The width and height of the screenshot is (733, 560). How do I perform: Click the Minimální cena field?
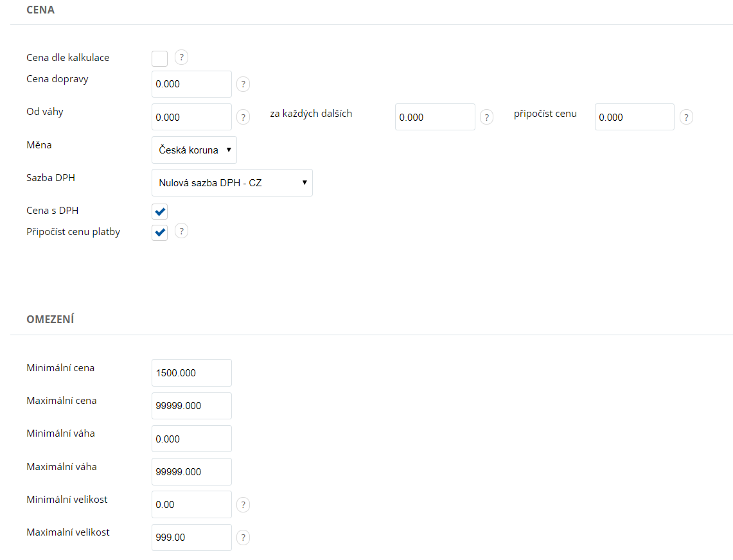click(191, 372)
